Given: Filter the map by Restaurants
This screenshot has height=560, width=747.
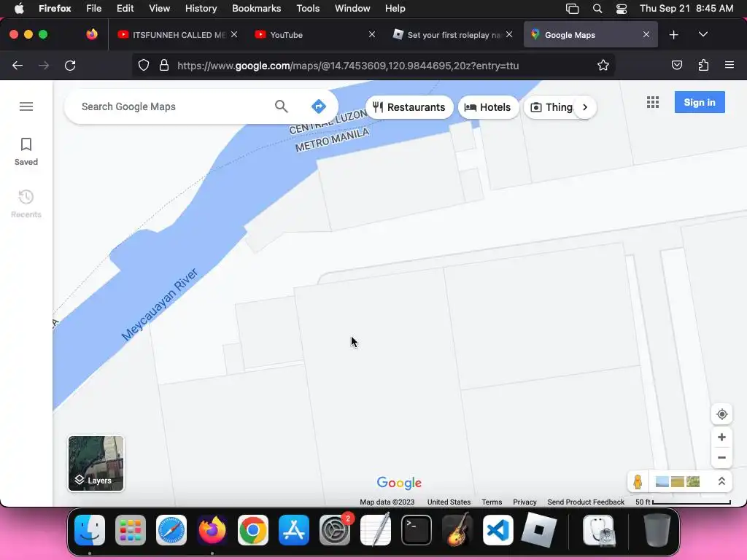Looking at the screenshot, I should coord(409,107).
